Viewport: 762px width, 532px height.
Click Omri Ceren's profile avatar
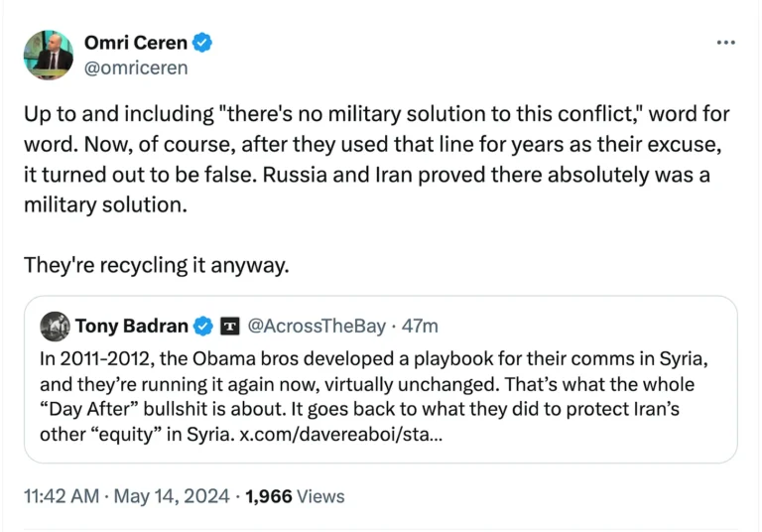(48, 55)
